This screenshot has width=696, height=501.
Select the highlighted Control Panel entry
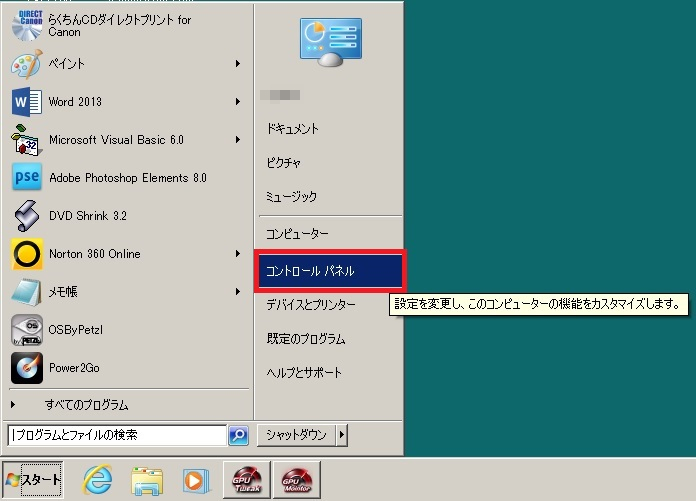point(329,271)
